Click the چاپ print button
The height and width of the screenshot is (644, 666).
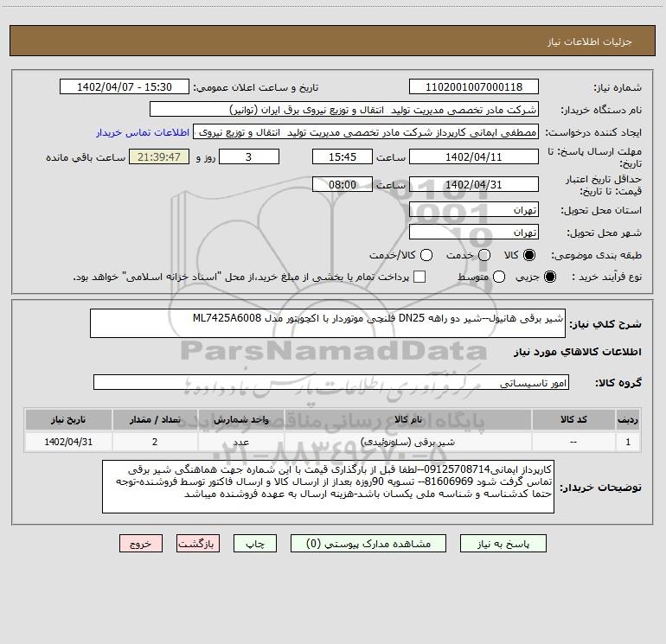(255, 544)
